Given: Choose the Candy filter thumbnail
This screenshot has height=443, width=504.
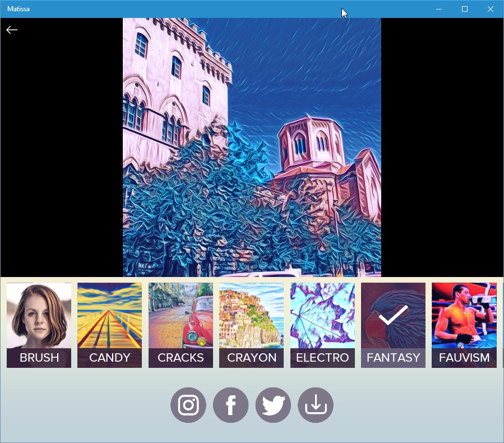Looking at the screenshot, I should pyautogui.click(x=109, y=317).
